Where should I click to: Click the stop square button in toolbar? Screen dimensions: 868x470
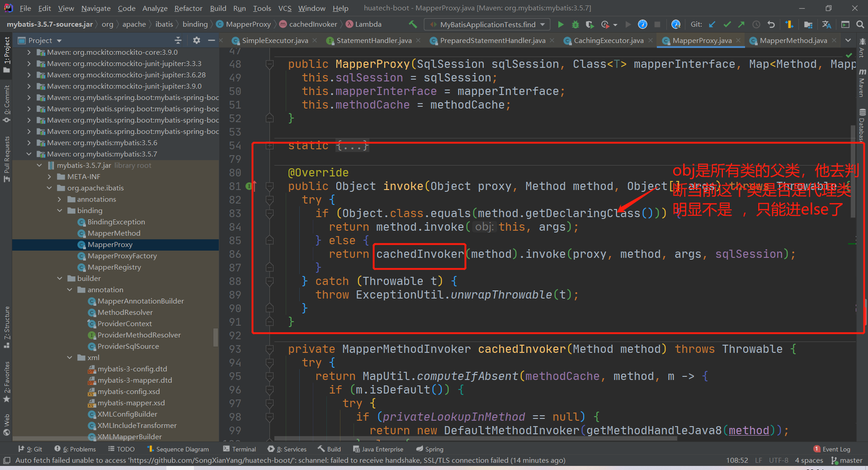tap(657, 24)
